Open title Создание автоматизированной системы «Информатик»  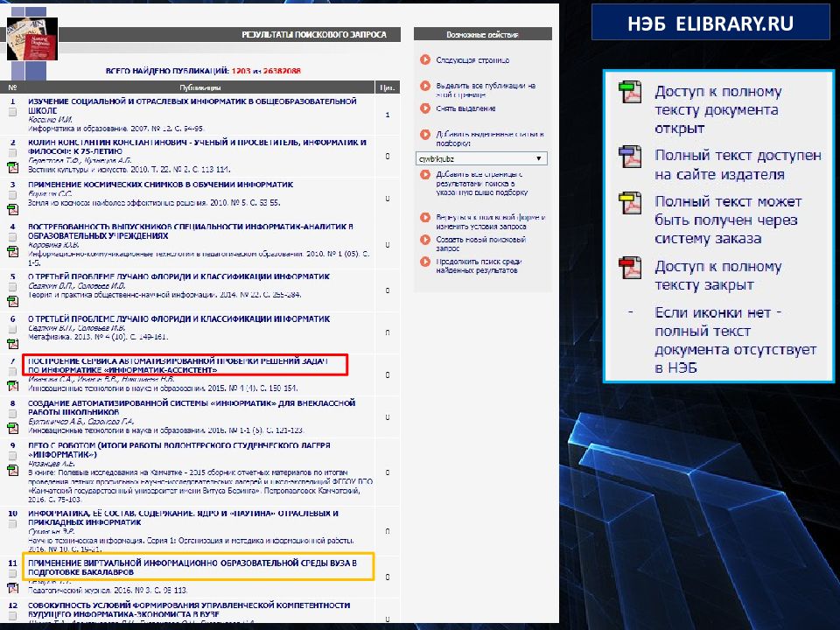[192, 407]
